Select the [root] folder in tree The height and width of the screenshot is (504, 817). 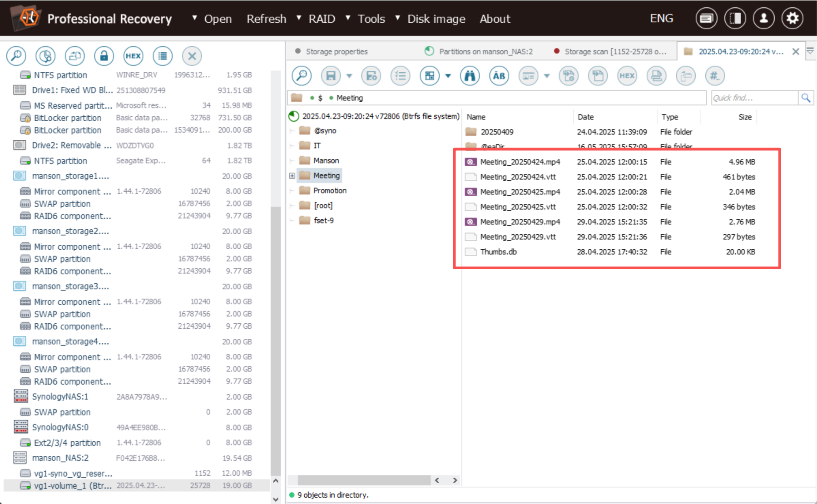coord(323,206)
